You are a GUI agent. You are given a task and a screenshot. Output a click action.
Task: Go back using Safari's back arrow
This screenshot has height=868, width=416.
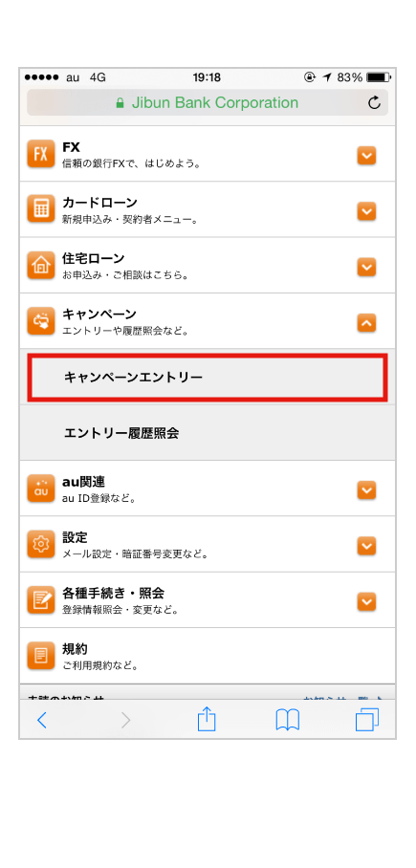[x=42, y=720]
